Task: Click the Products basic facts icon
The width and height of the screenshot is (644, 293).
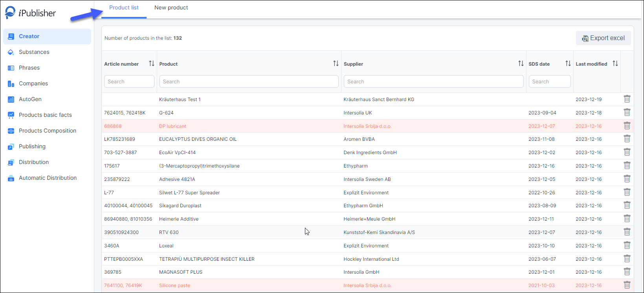Action: (x=11, y=115)
